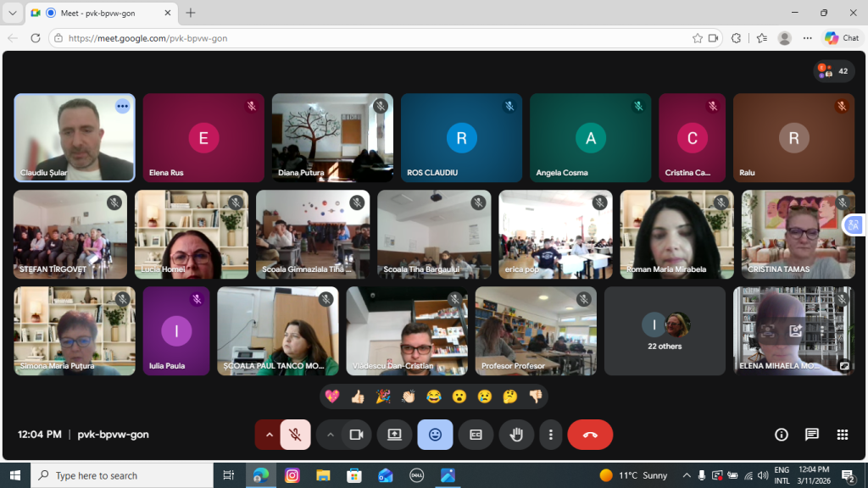868x488 pixels.
Task: Raise hand in the meeting
Action: (x=515, y=435)
